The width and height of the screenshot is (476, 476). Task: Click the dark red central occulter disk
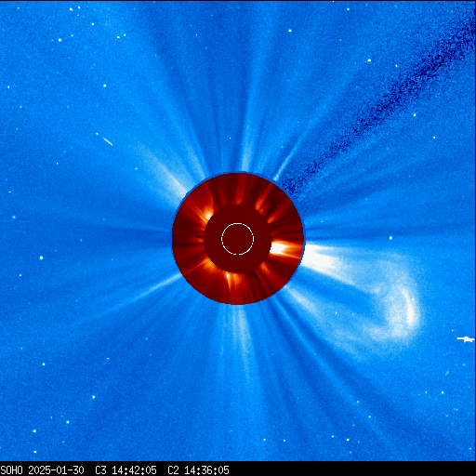pyautogui.click(x=238, y=239)
